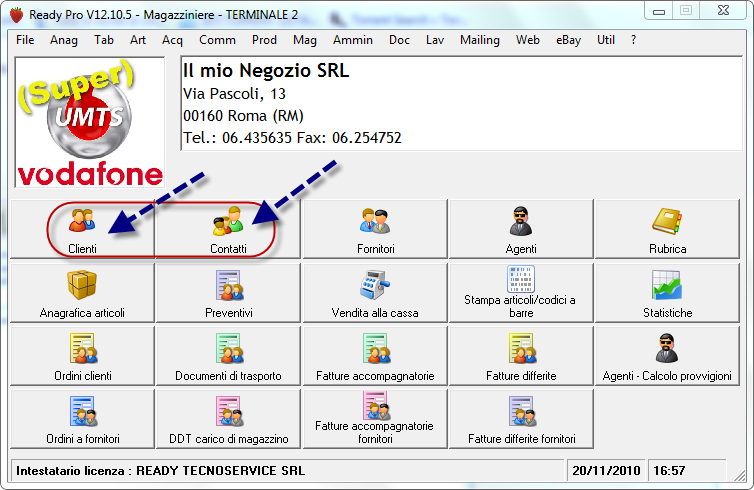Click the Vodafone Super UMTS logo image
Viewport: 754px width, 490px height.
click(90, 122)
